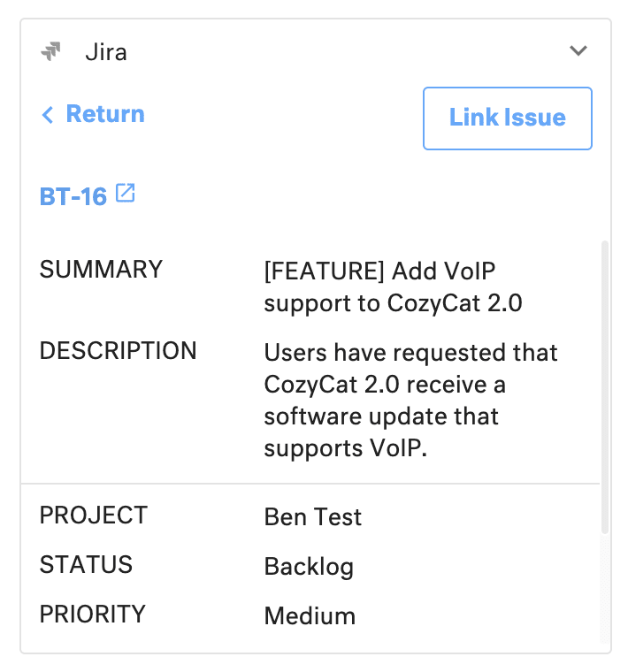Click the DESCRIPTION field label
The image size is (628, 672).
pos(118,351)
